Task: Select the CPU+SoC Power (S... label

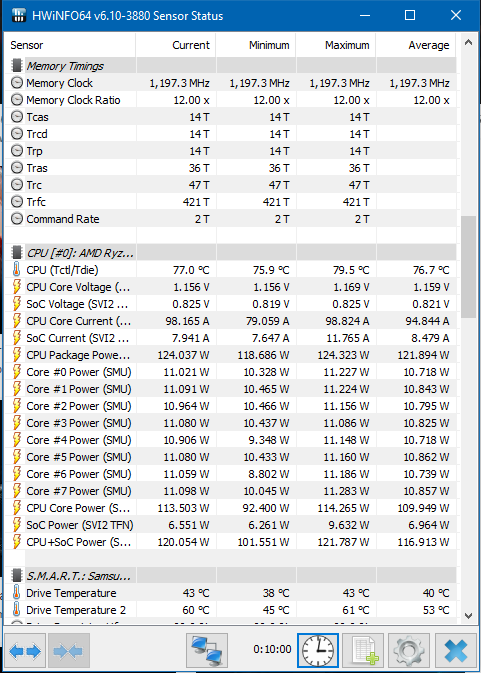Action: [79, 542]
